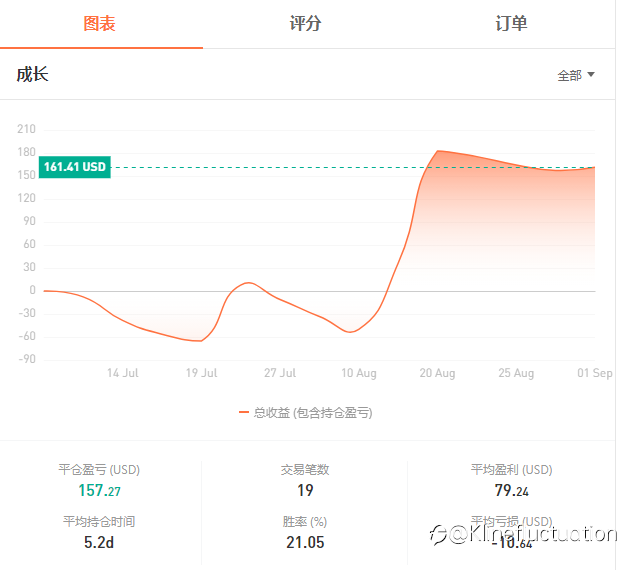
Task: Click the 平均盈利 (USD) label
Action: tap(512, 470)
